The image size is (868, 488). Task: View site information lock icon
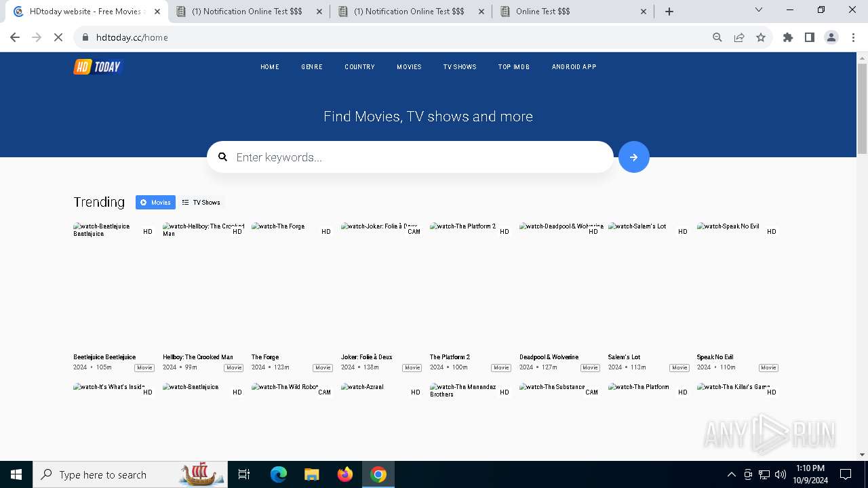pos(85,37)
